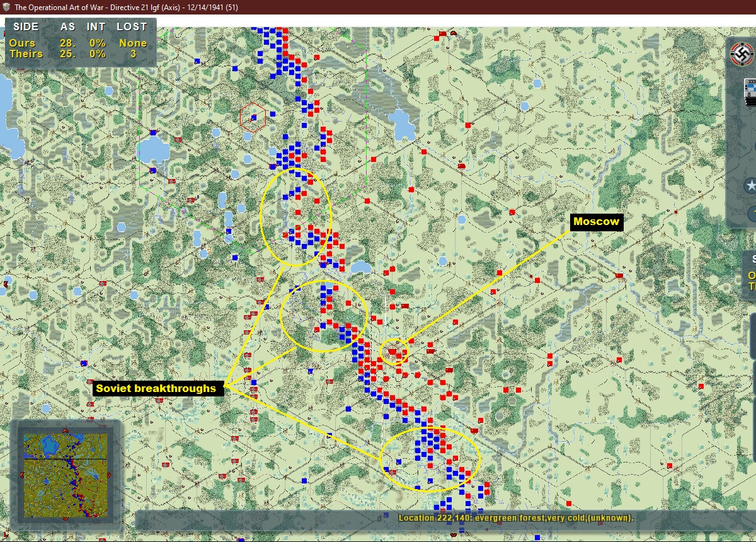Click the location status bar text
The height and width of the screenshot is (542, 756).
click(516, 518)
